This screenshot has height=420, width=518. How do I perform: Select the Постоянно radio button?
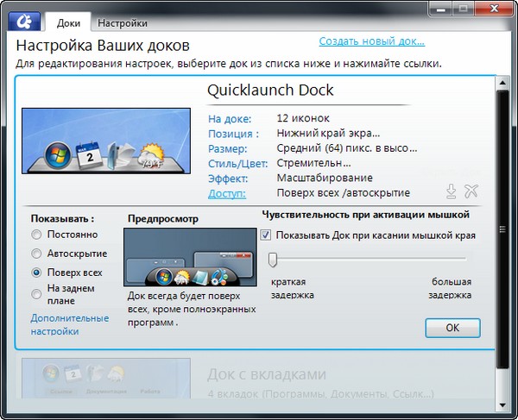pos(36,235)
